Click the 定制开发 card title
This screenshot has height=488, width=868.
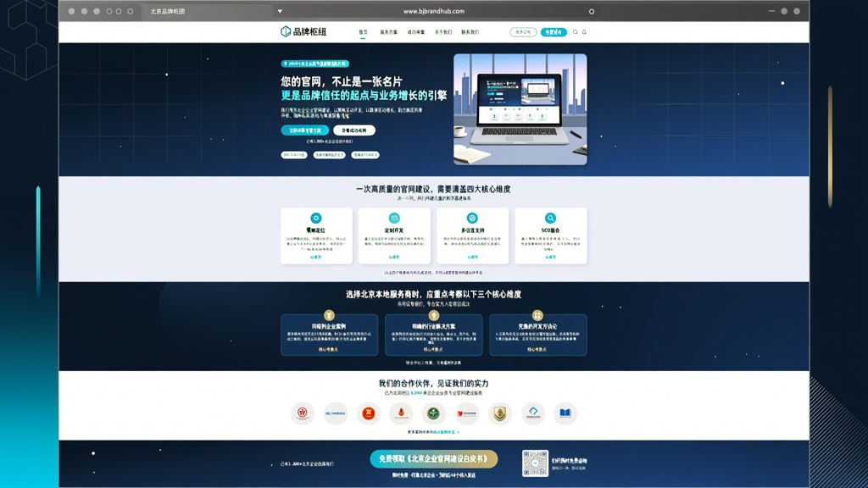coord(394,230)
